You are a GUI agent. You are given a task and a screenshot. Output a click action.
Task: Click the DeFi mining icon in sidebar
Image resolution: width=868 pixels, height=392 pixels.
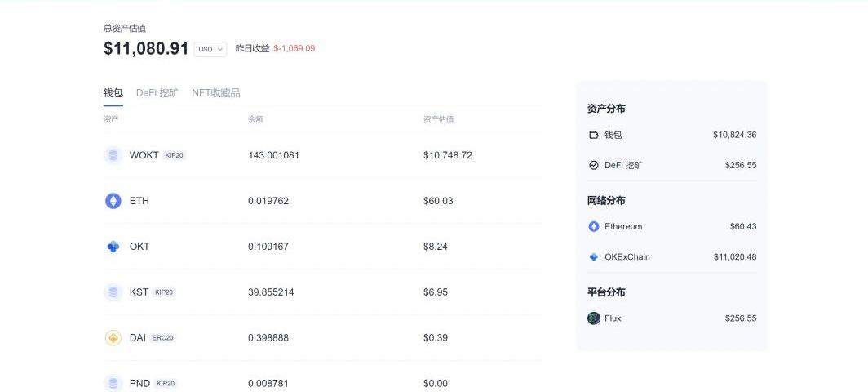coord(594,165)
